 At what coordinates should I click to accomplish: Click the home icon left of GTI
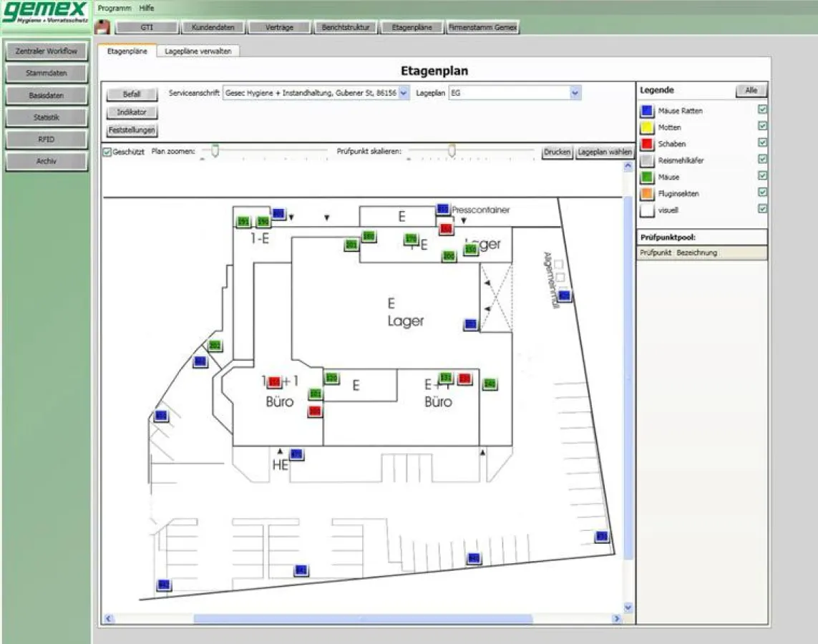(104, 27)
